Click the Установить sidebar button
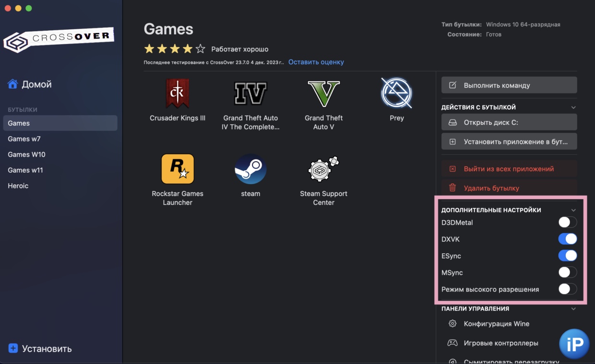 (x=40, y=349)
